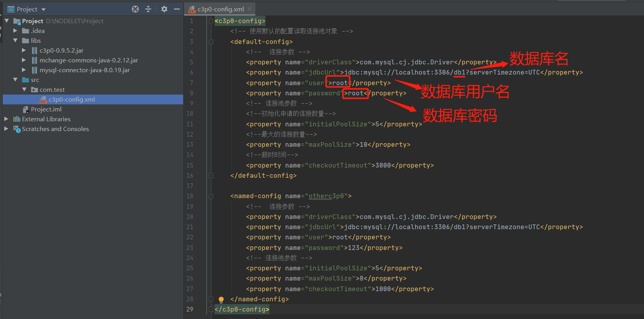Viewport: 644px width, 319px height.
Task: Select the com.test package
Action: [52, 89]
